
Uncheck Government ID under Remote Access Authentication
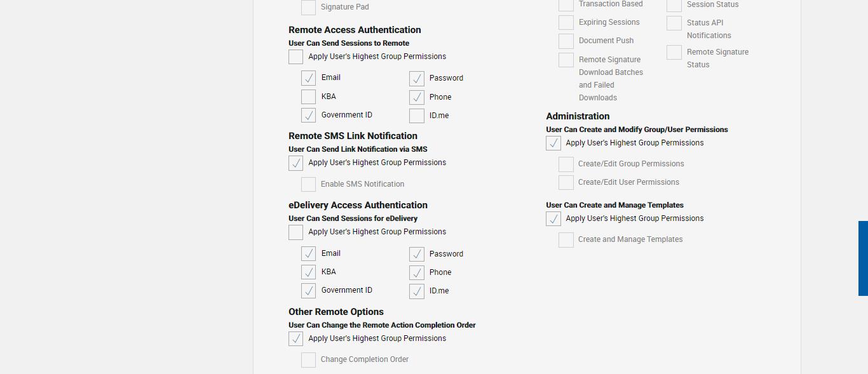pos(309,115)
